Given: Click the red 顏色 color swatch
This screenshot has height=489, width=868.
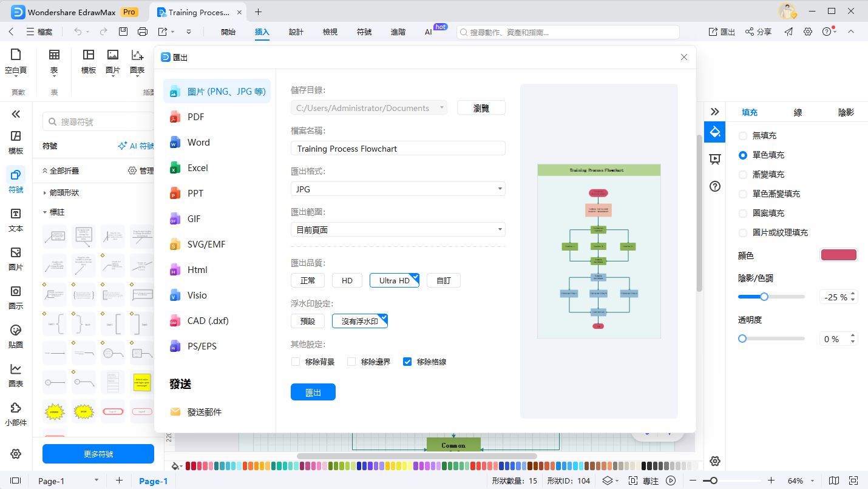Looking at the screenshot, I should [x=838, y=255].
